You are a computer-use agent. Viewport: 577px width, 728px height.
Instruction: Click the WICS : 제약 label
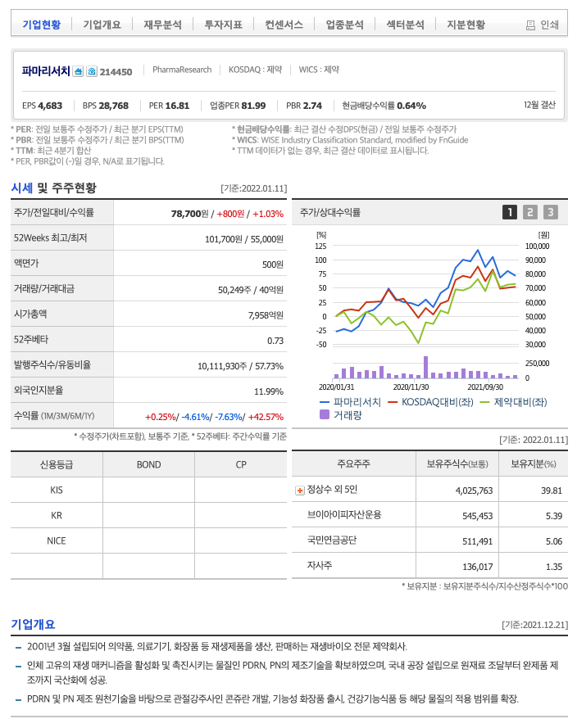pos(319,70)
